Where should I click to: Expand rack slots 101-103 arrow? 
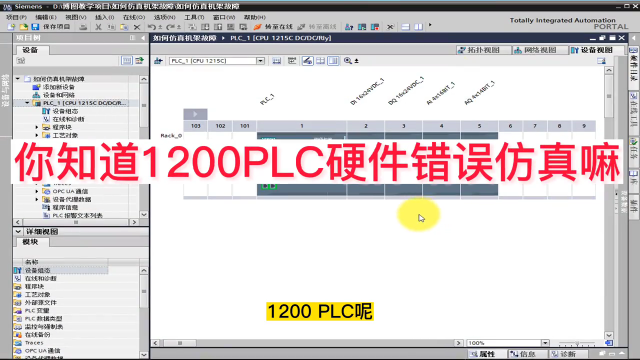(195, 114)
